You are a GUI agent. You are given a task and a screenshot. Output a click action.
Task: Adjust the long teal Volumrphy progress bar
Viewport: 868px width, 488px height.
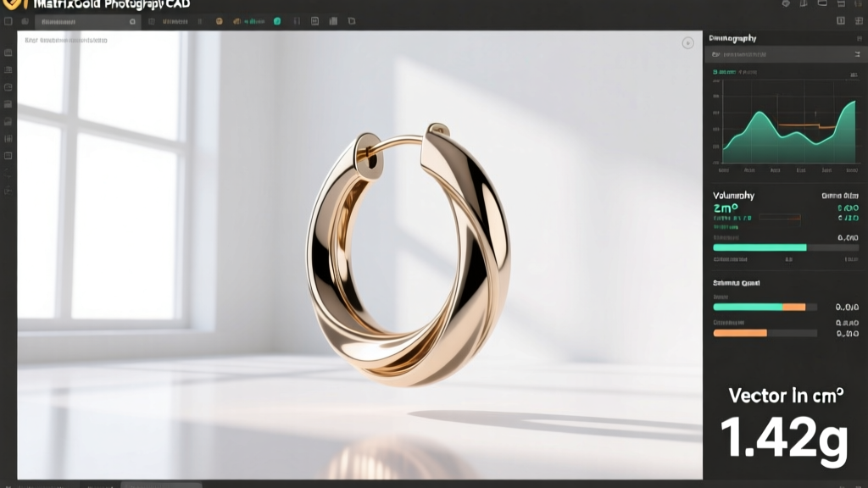786,247
